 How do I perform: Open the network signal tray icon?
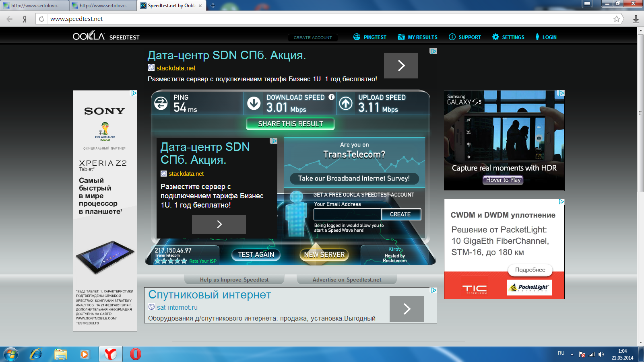pyautogui.click(x=592, y=354)
